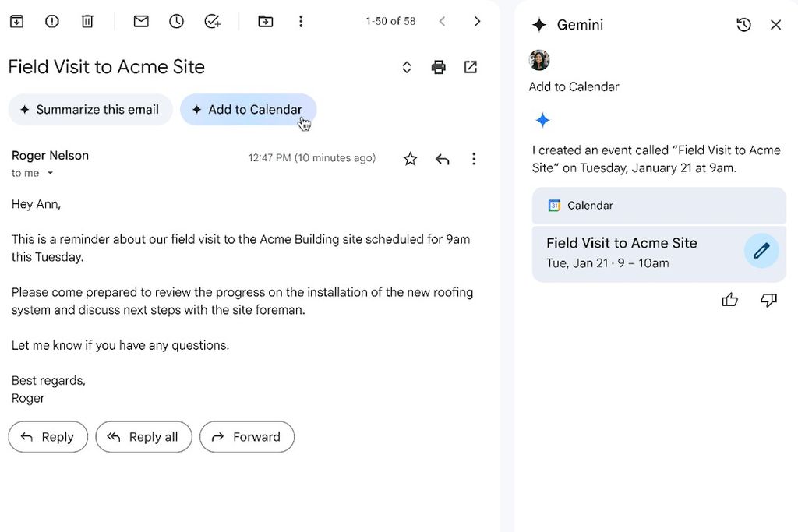The height and width of the screenshot is (532, 798).
Task: Mark the email as unread
Action: point(140,21)
